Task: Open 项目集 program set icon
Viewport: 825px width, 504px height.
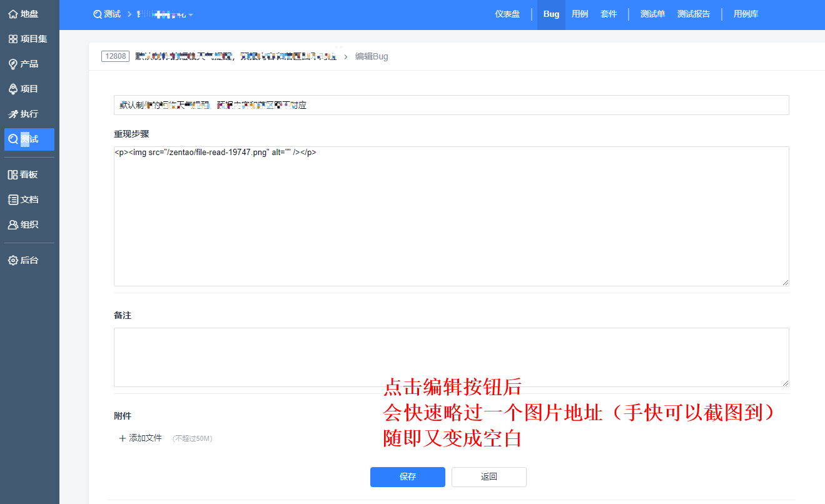Action: pos(13,39)
